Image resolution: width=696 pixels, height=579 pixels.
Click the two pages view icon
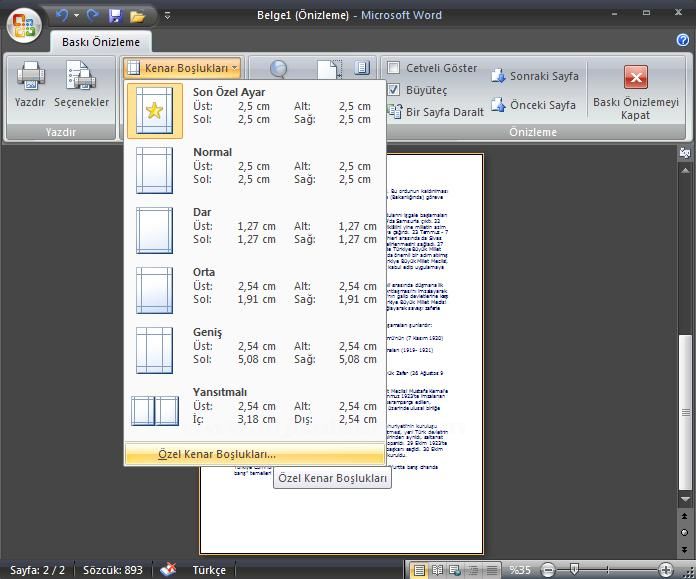pos(362,68)
